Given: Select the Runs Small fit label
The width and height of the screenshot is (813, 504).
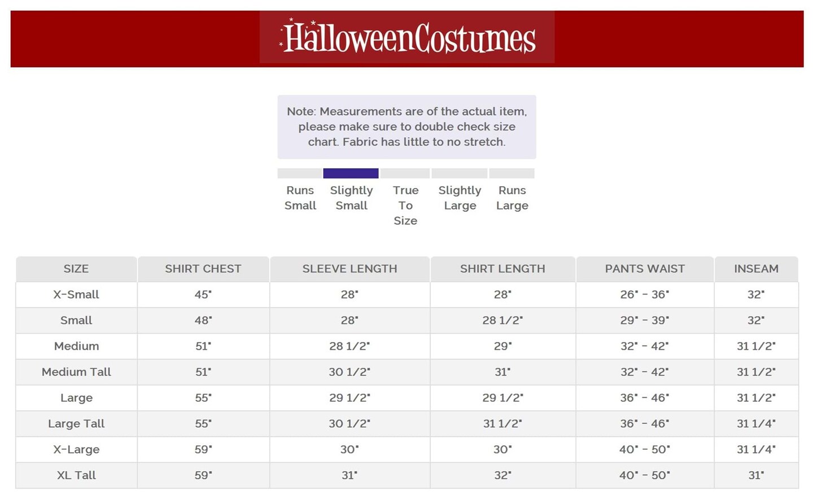Looking at the screenshot, I should pyautogui.click(x=300, y=198).
